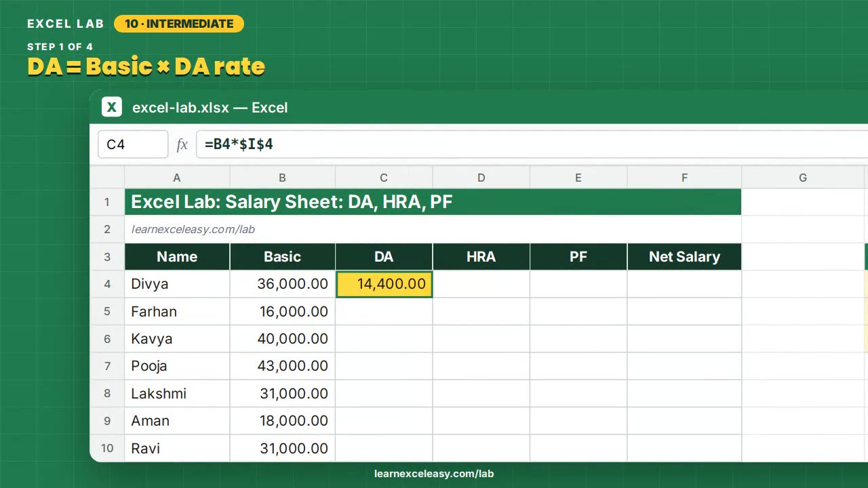Select column A header
The height and width of the screenshot is (488, 868).
click(177, 178)
